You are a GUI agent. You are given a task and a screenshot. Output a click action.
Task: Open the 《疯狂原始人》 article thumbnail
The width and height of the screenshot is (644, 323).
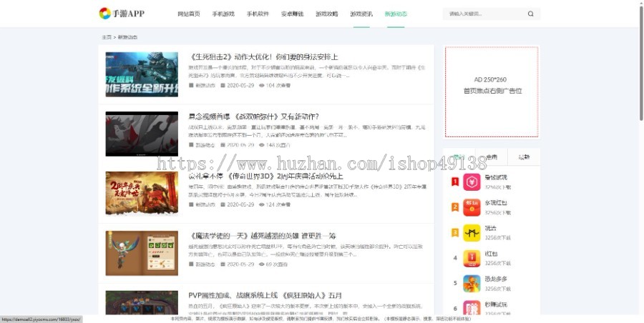coord(142,303)
